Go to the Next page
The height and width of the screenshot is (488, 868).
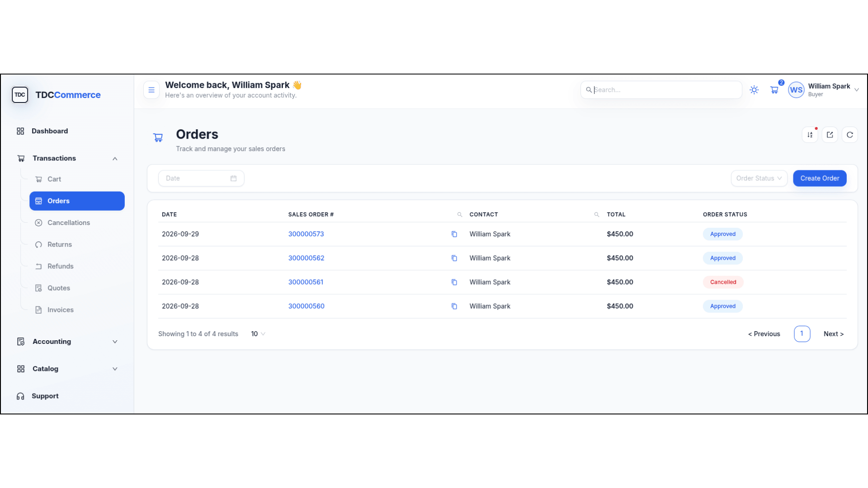tap(833, 334)
